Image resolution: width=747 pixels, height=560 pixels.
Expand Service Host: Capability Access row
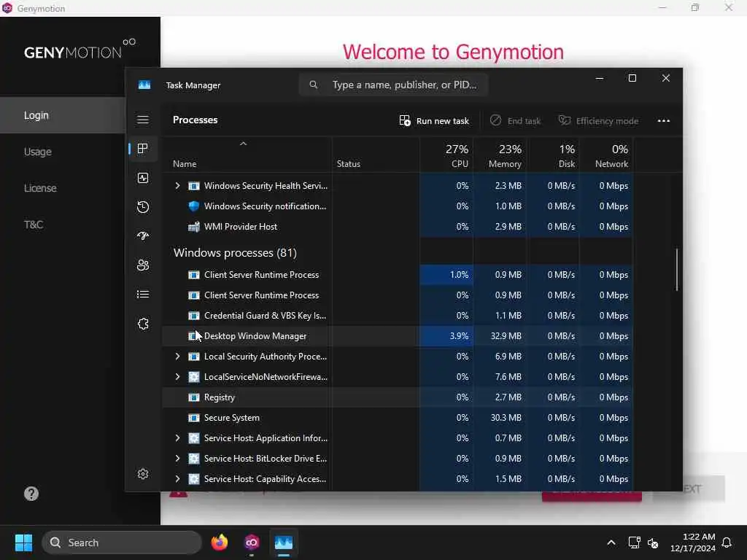[177, 479]
